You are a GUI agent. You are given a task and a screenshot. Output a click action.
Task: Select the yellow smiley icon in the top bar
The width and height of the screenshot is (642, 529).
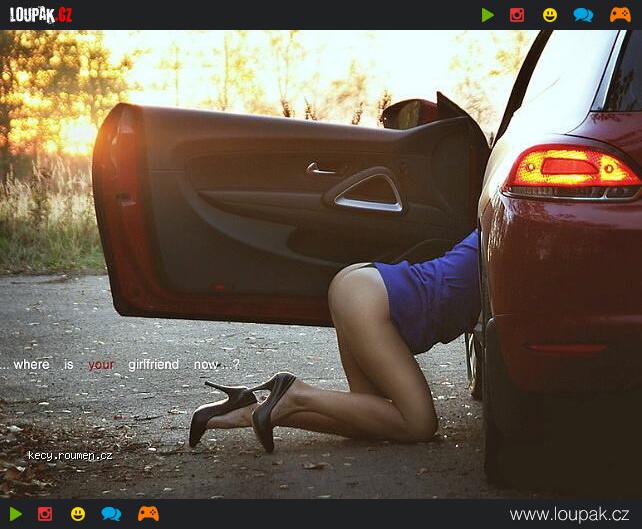[550, 15]
